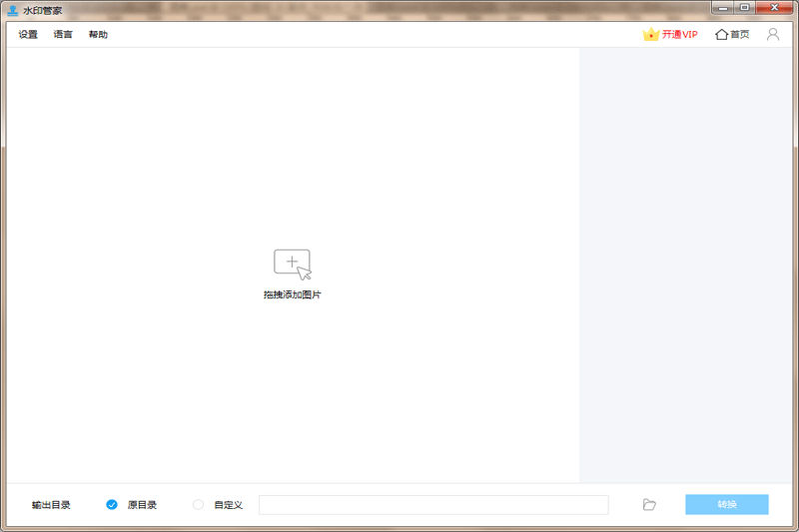Open the 语言 menu

[x=63, y=35]
